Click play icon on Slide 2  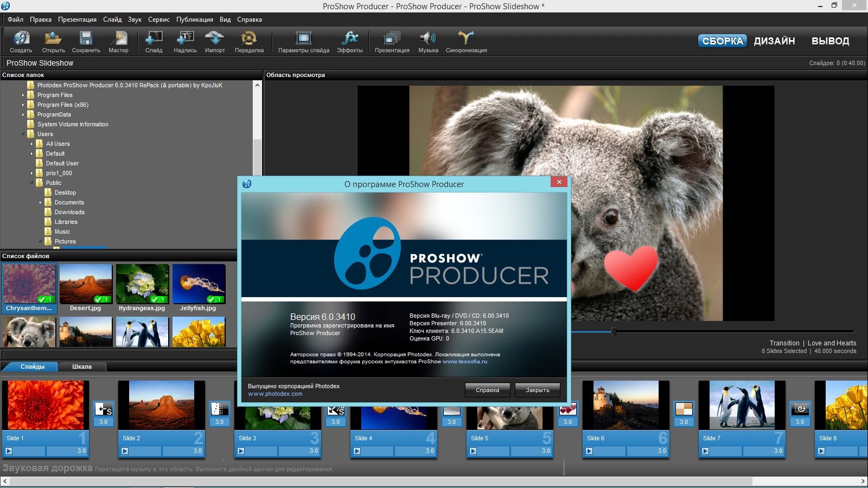125,451
